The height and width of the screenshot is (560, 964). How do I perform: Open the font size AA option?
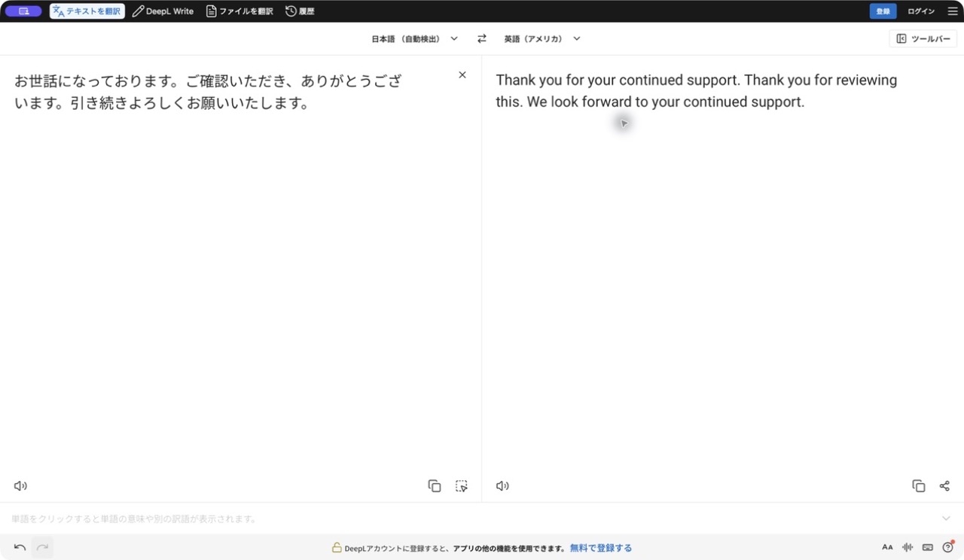point(887,547)
